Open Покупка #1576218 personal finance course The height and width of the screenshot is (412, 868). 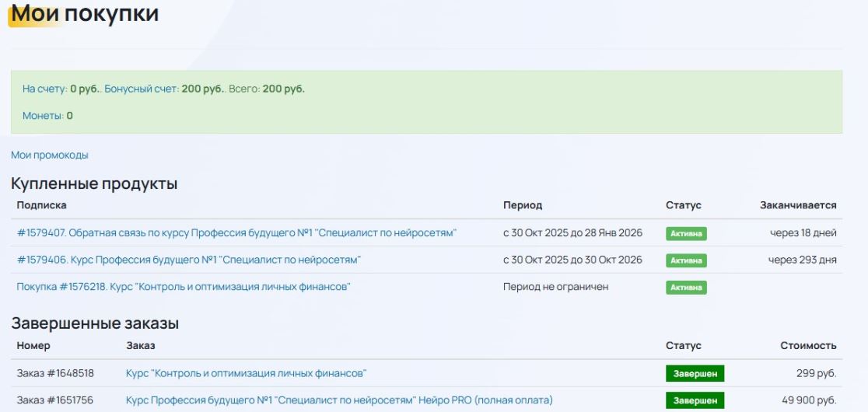tap(184, 287)
